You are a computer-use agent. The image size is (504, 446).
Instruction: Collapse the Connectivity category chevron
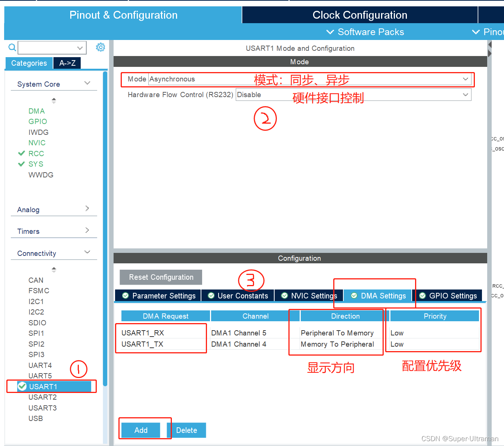(x=87, y=252)
